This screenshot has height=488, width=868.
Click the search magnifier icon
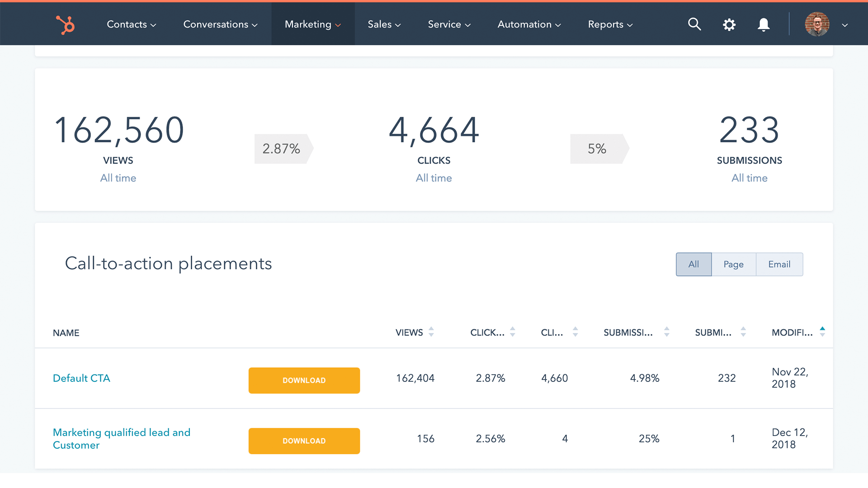pos(694,24)
